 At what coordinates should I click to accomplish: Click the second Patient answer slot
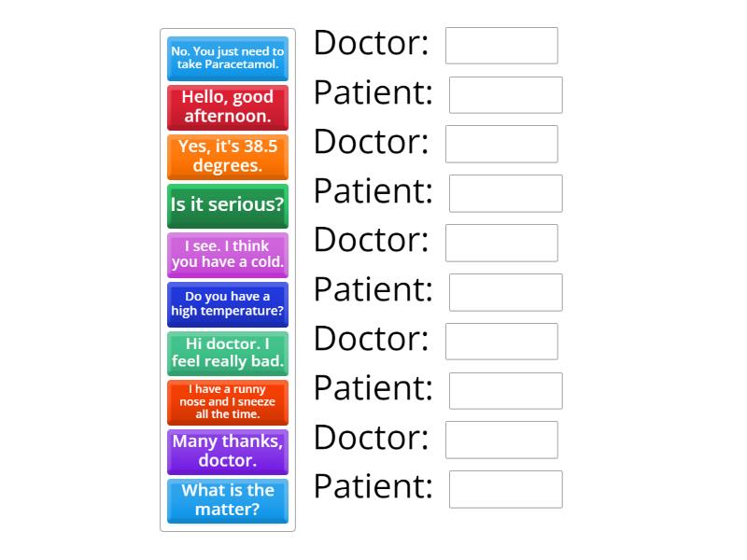(x=505, y=193)
